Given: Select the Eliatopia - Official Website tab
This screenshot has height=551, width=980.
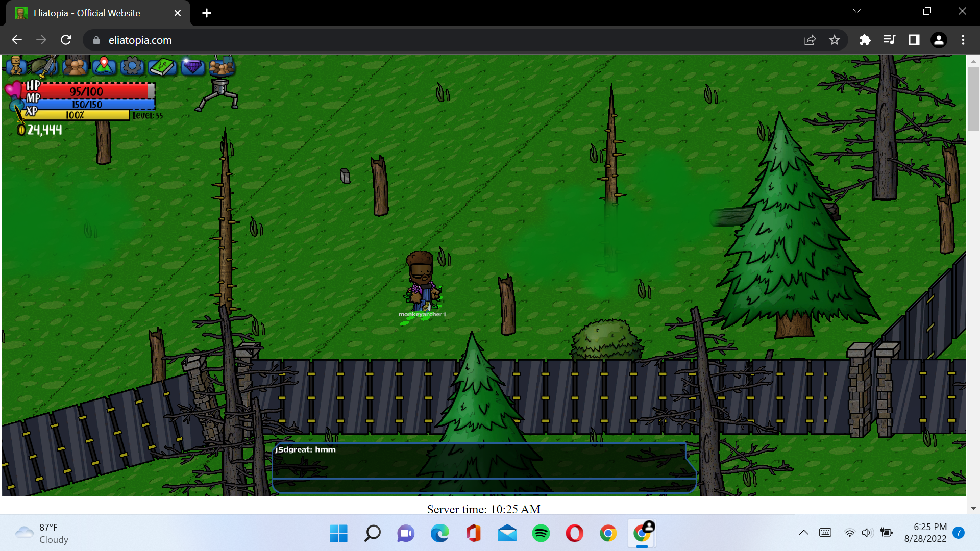Looking at the screenshot, I should coord(98,13).
